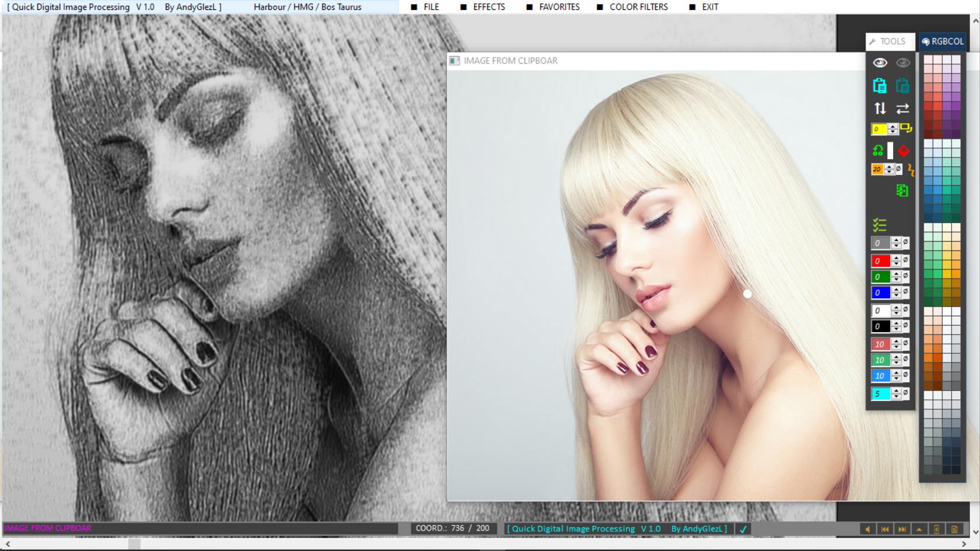Open the FILE menu
This screenshot has width=980, height=551.
coord(430,7)
